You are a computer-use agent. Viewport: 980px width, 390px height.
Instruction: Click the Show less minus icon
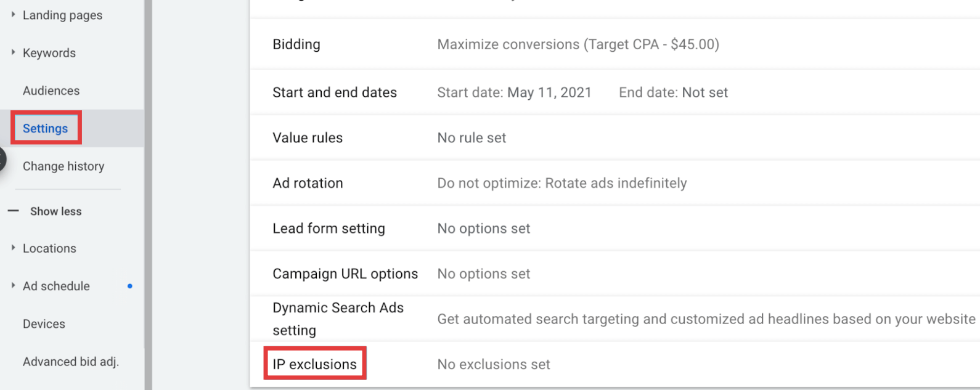(x=13, y=211)
